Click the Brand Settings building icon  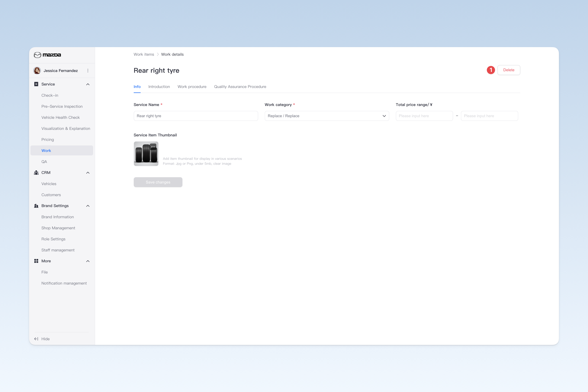(36, 206)
